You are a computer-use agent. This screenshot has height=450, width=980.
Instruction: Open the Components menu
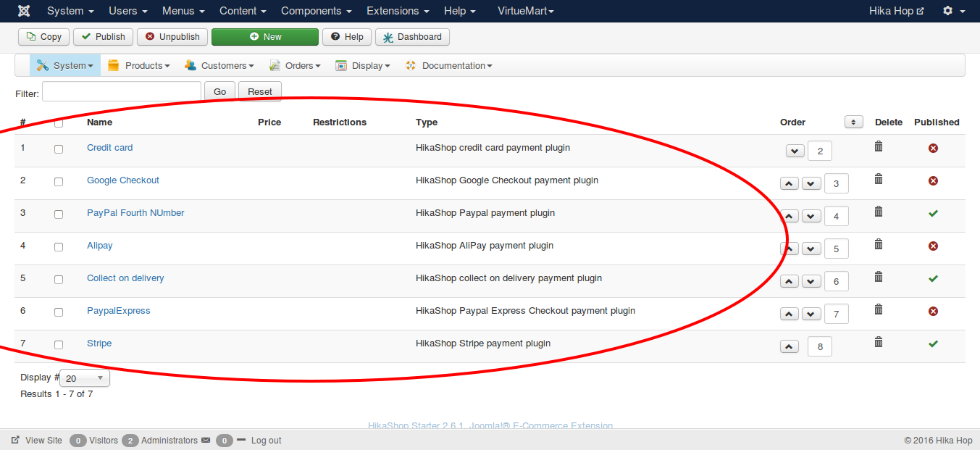coord(317,11)
